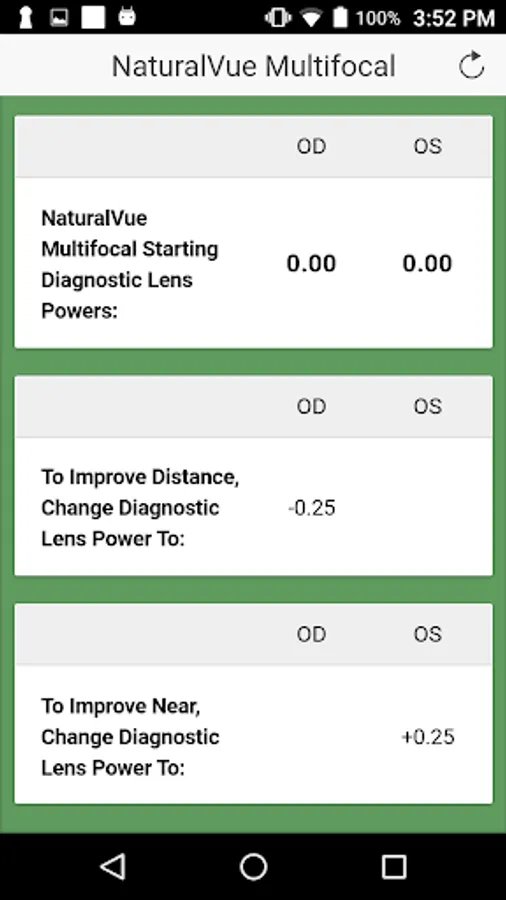Tap OS header in the Improve Distance card

pyautogui.click(x=428, y=406)
